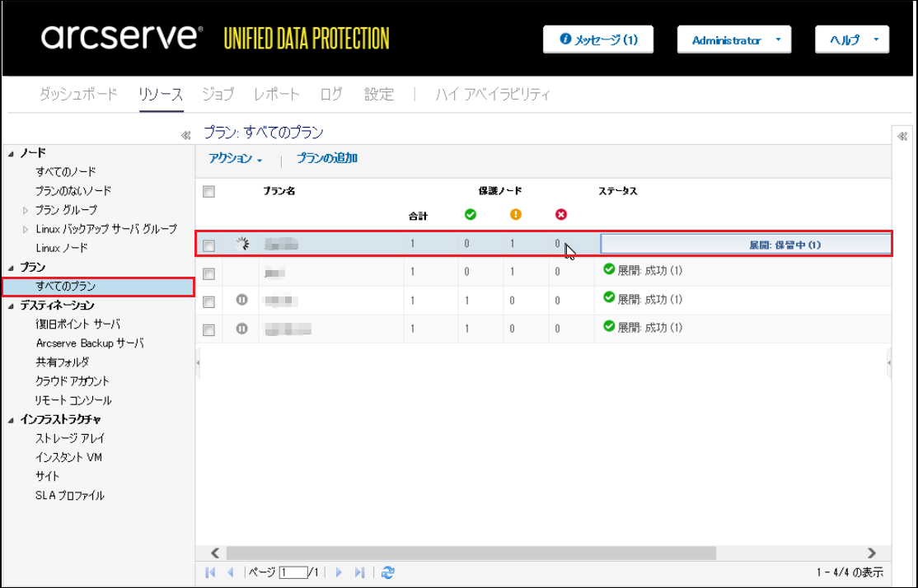The height and width of the screenshot is (588, 918).
Task: Switch to the リソース tab
Action: click(161, 94)
